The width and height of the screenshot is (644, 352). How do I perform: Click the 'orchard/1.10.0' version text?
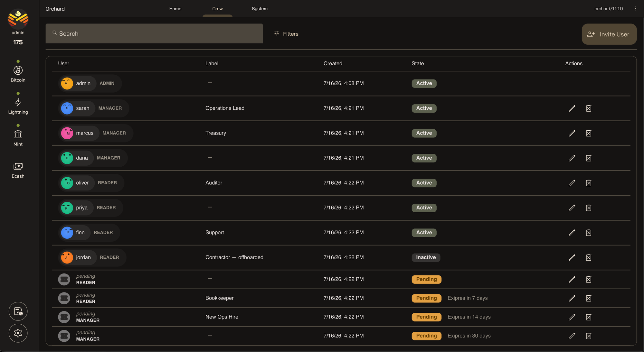click(x=609, y=9)
